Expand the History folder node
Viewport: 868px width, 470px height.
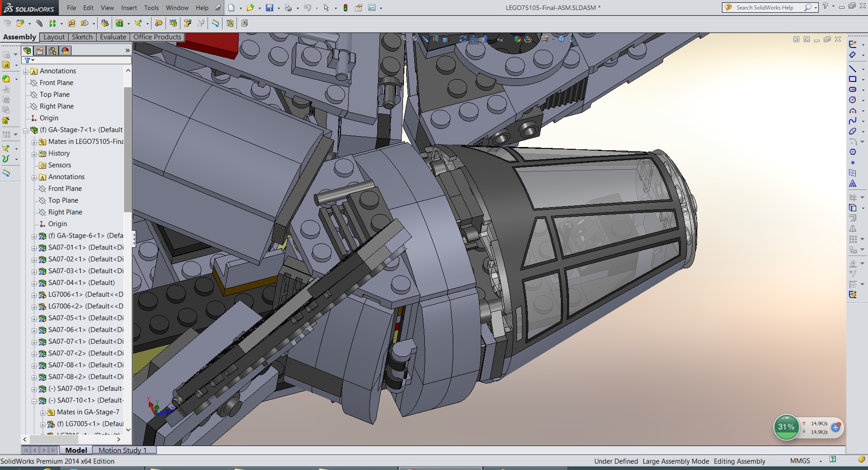pos(34,154)
